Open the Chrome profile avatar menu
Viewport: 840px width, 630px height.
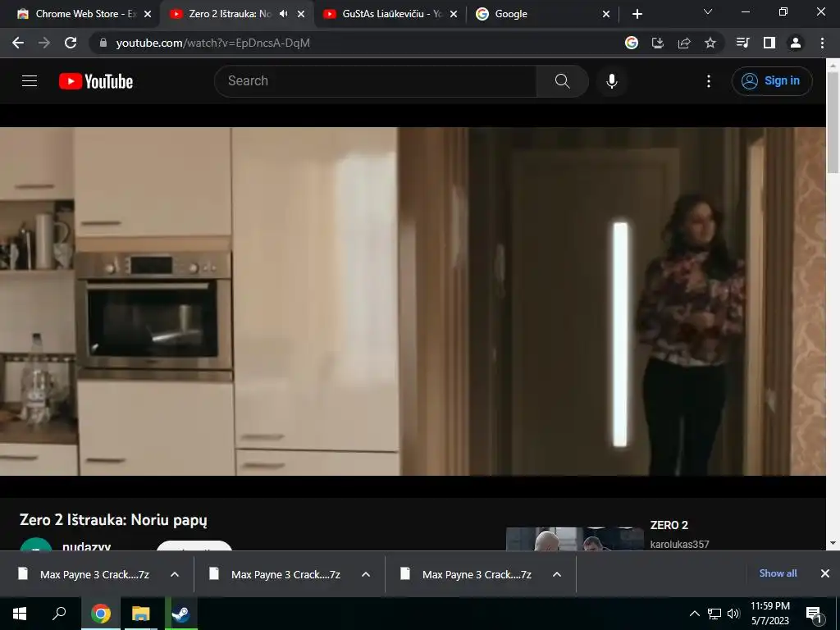click(796, 43)
